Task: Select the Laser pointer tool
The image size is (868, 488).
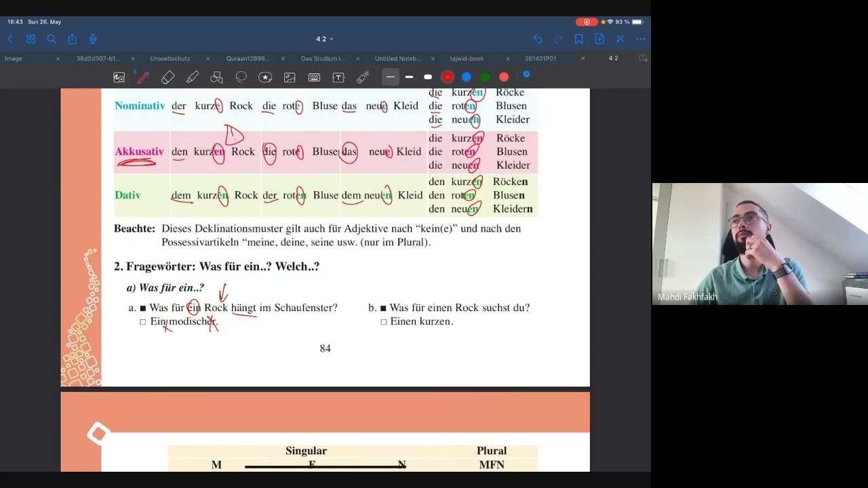Action: coord(363,77)
